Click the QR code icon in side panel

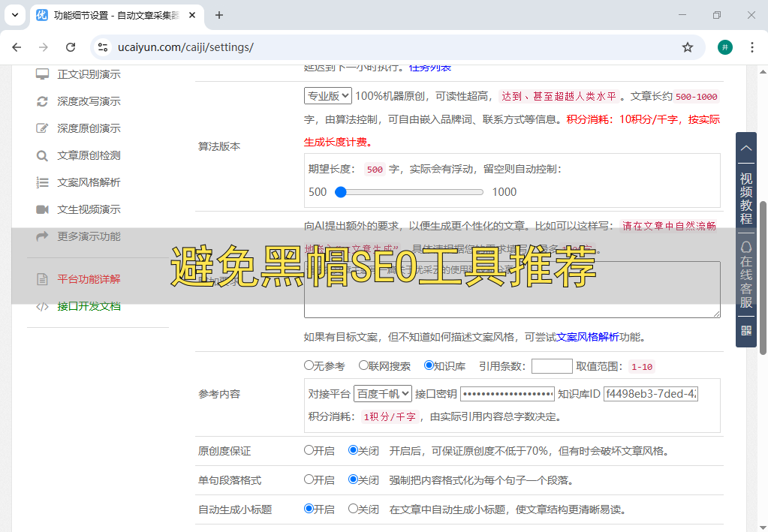click(746, 331)
